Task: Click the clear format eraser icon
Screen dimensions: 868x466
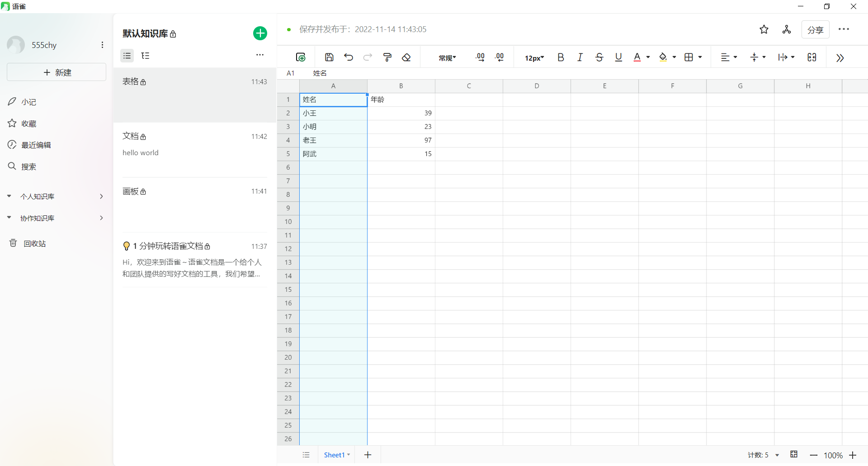Action: (406, 57)
